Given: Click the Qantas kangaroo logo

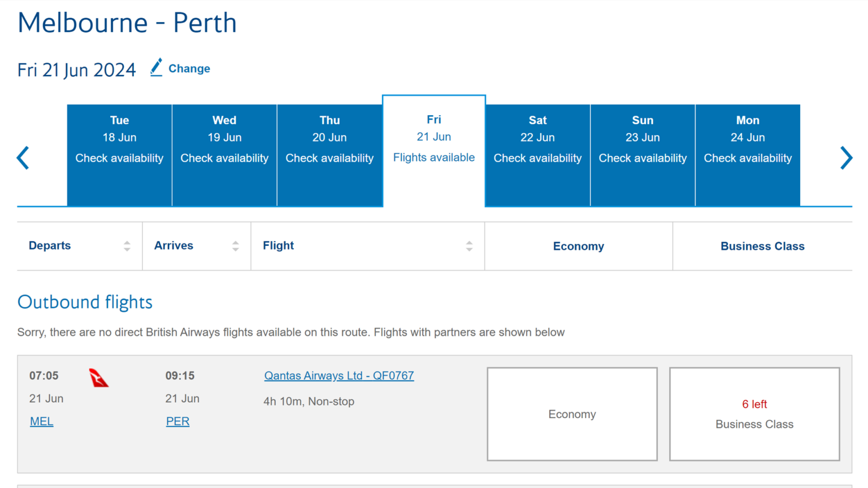Looking at the screenshot, I should click(x=98, y=377).
